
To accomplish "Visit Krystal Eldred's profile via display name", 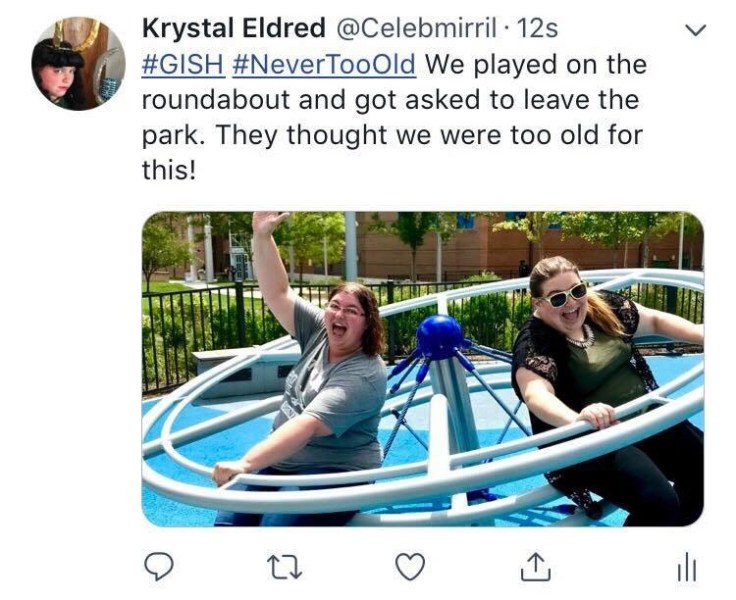I will (234, 28).
